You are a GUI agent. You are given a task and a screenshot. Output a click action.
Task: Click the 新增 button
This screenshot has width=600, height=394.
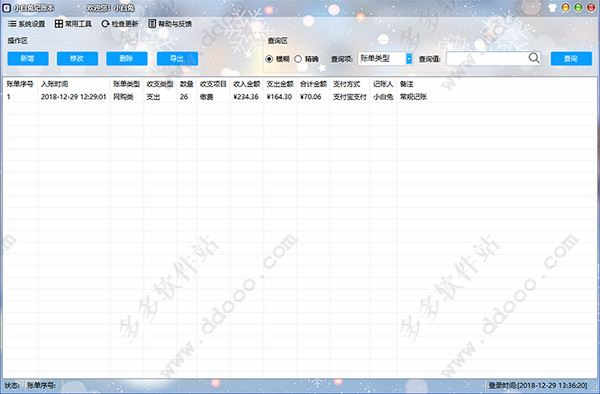[x=28, y=59]
